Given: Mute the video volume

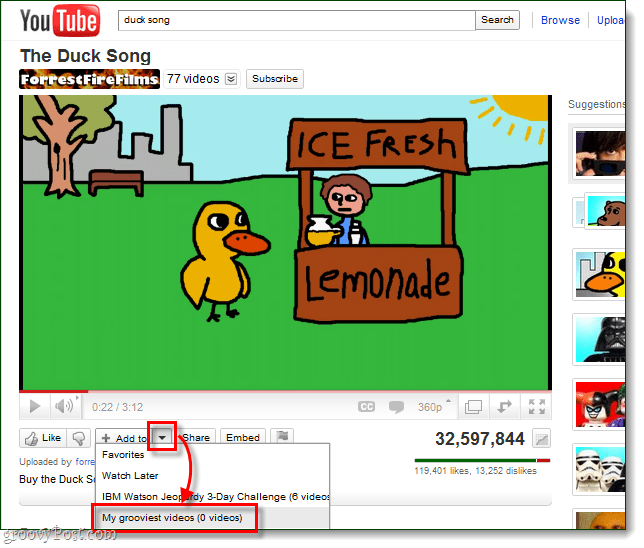Looking at the screenshot, I should [x=65, y=407].
